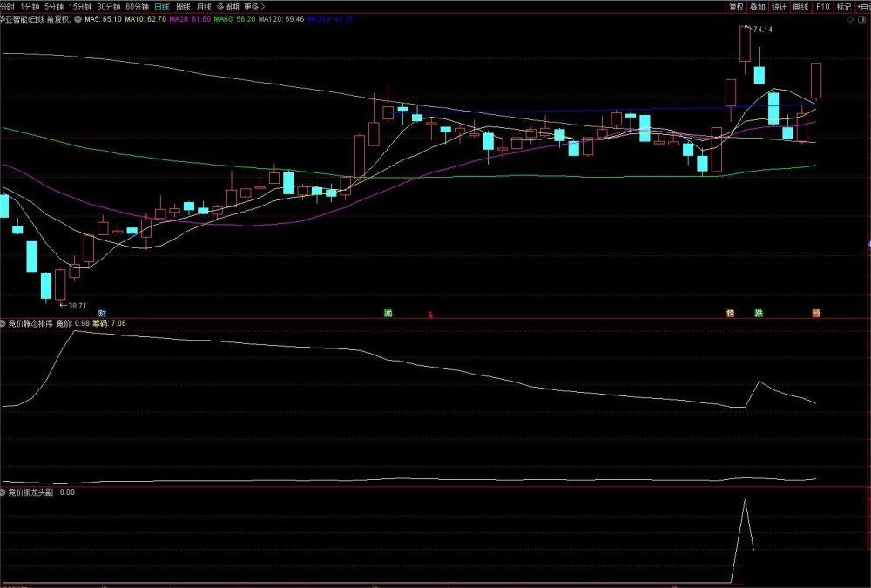
Task: Expand the 竞价静态排序 indicator dropdown
Action: click(3, 323)
